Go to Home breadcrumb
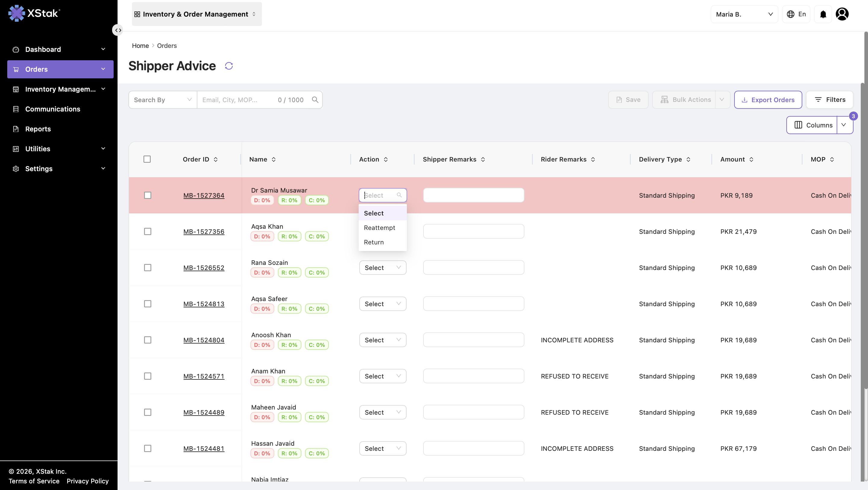 (x=140, y=46)
